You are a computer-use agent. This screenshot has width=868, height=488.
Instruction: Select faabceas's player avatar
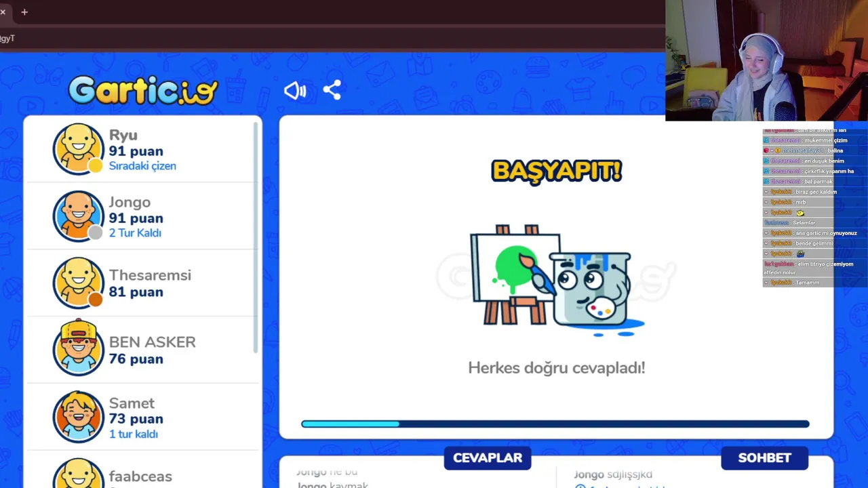[79, 474]
